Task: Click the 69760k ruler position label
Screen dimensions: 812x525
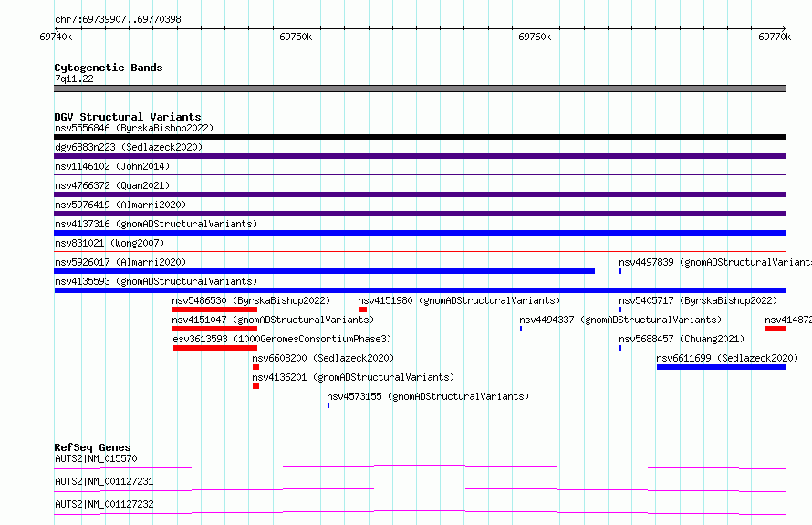Action: pyautogui.click(x=535, y=37)
